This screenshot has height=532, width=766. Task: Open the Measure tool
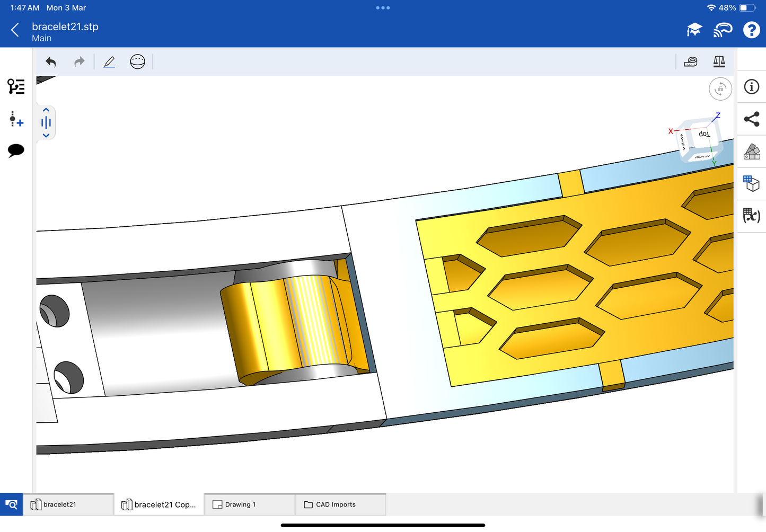point(690,62)
